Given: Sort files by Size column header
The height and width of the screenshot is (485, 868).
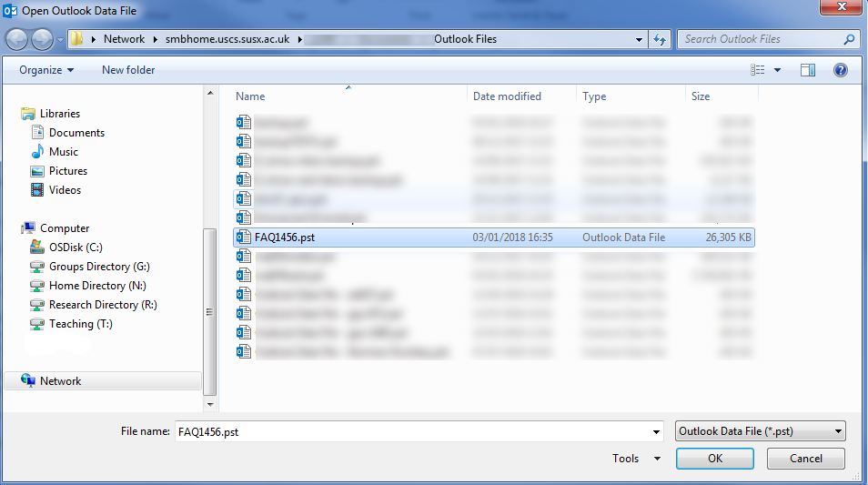Looking at the screenshot, I should (701, 96).
